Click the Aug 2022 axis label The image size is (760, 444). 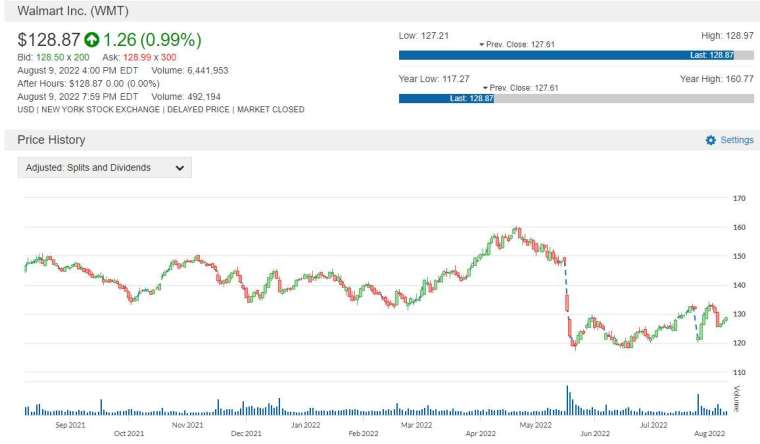click(710, 433)
